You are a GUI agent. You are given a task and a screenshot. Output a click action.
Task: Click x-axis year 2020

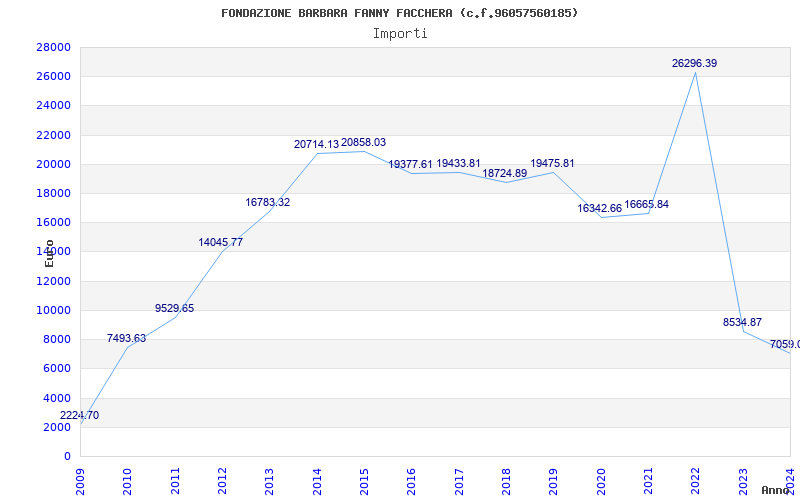tap(601, 481)
